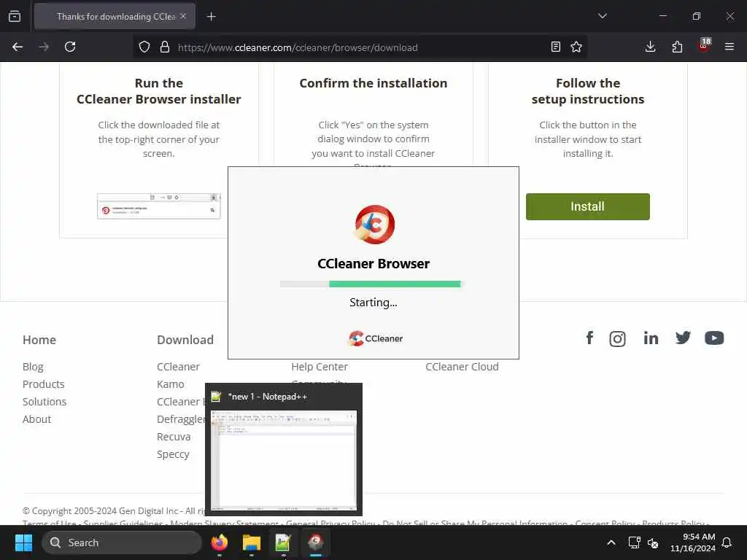747x560 pixels.
Task: Open the tracking protection shield icon
Action: click(144, 47)
